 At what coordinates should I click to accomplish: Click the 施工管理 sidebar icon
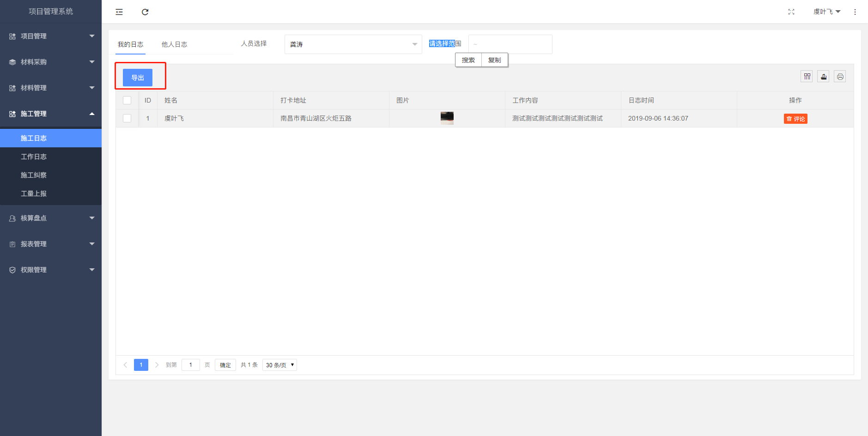[12, 114]
